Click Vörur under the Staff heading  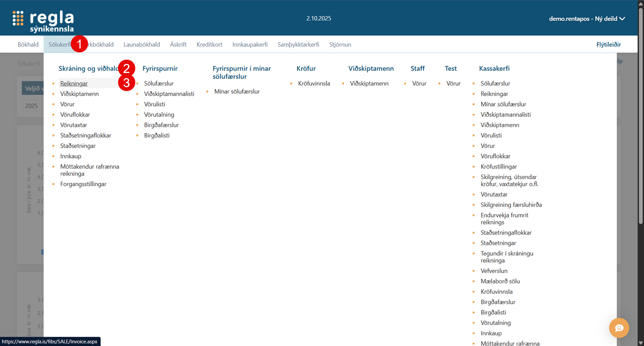point(419,84)
